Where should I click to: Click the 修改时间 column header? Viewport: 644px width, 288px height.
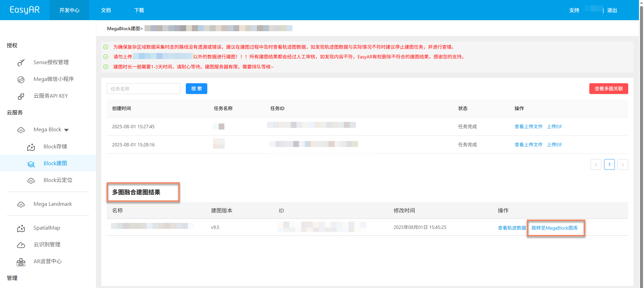click(x=404, y=210)
